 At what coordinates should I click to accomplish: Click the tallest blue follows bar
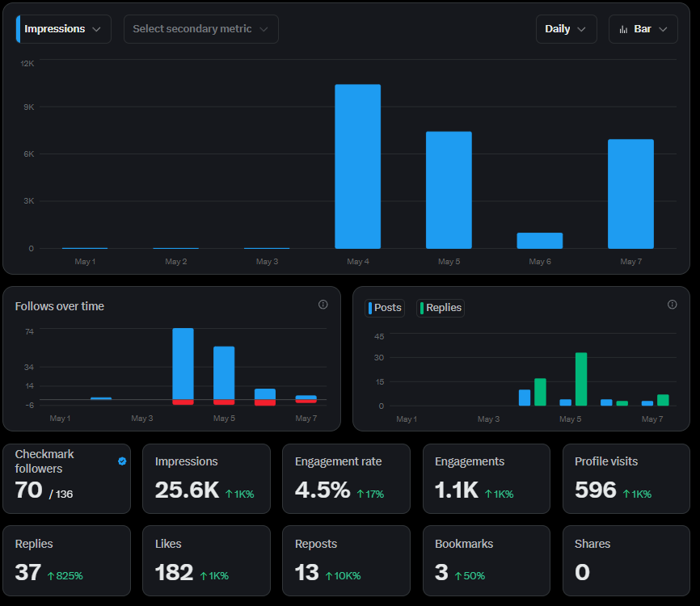pyautogui.click(x=183, y=364)
